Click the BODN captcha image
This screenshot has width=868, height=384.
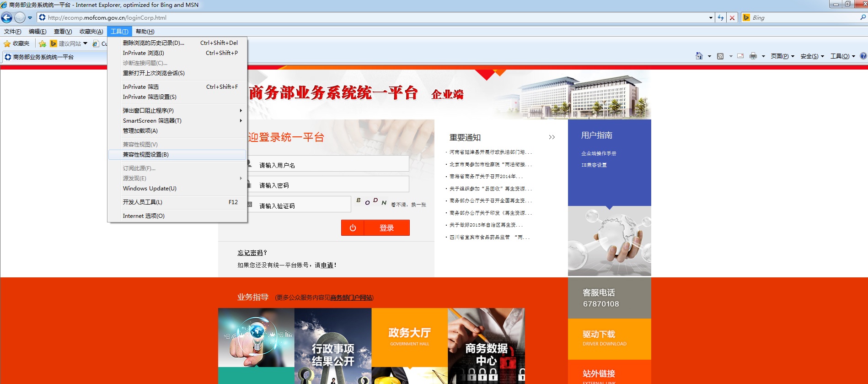click(371, 201)
